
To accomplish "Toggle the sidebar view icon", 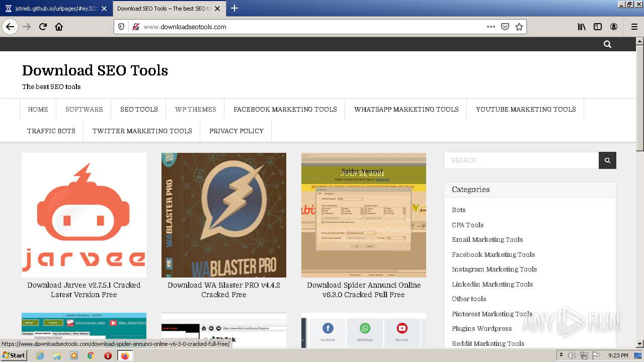I will click(x=598, y=27).
